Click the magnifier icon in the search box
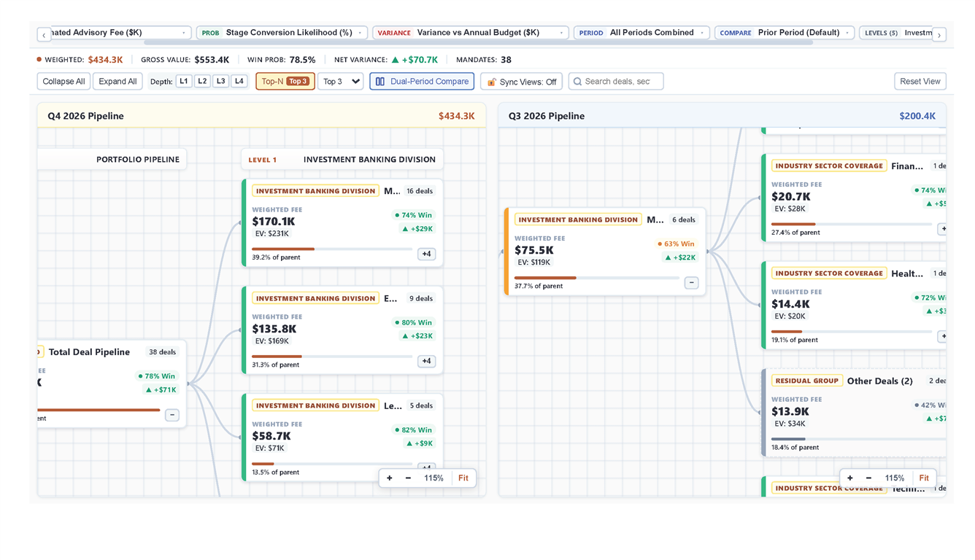 coord(578,82)
